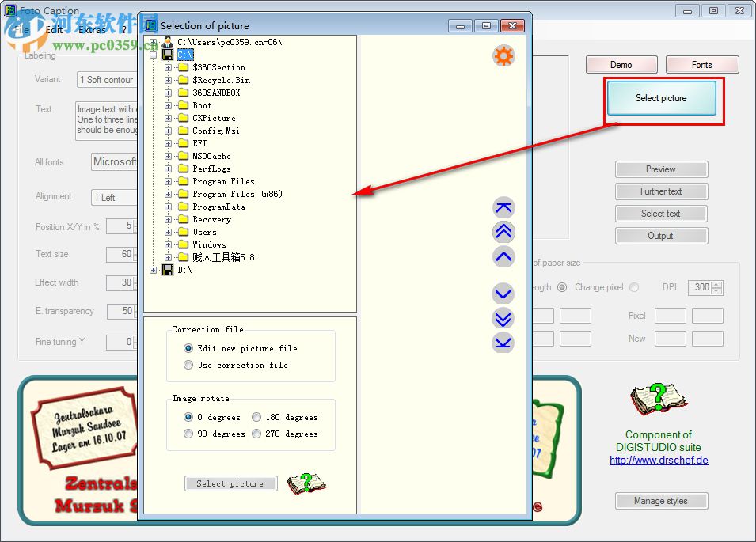Collapse the C:\ drive node
This screenshot has height=542, width=756.
pos(153,55)
